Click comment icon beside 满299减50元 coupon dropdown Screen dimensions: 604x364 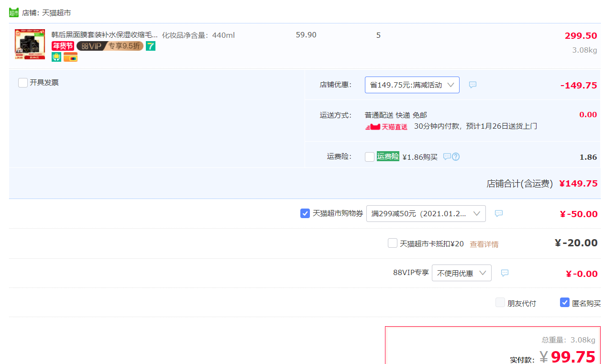(499, 213)
